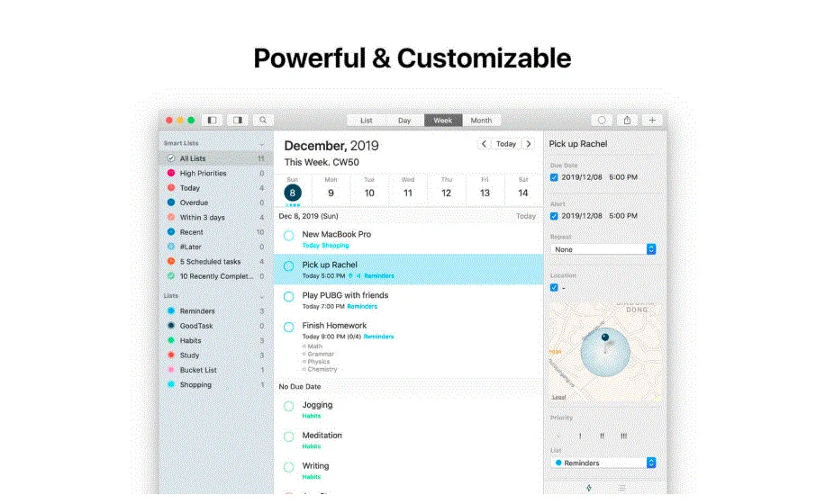
Task: Toggle the Due Date checkbox
Action: 554,177
